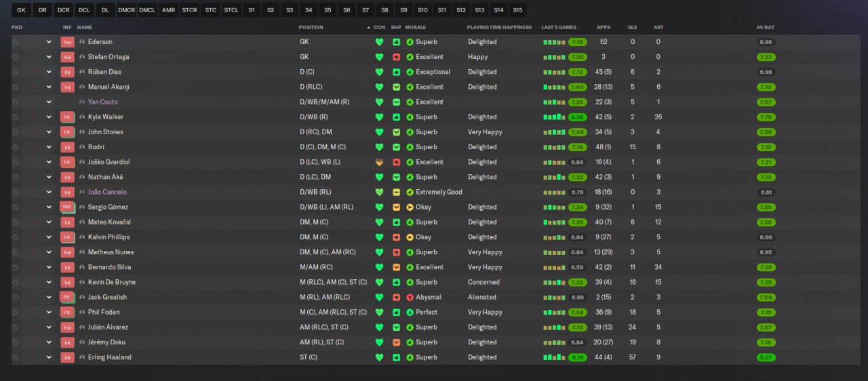Screen dimensions: 868x381
Task: Click Erling Haaland's Int info badge
Action: point(67,357)
